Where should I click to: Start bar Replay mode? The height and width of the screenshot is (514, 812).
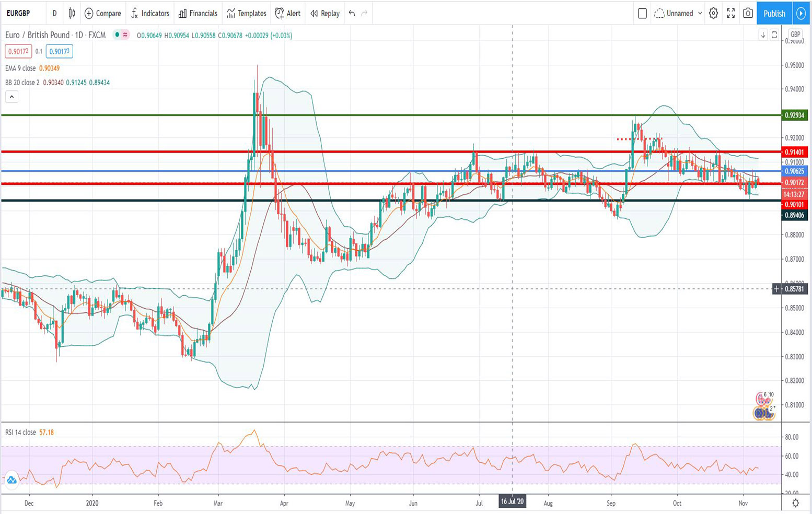pyautogui.click(x=324, y=14)
